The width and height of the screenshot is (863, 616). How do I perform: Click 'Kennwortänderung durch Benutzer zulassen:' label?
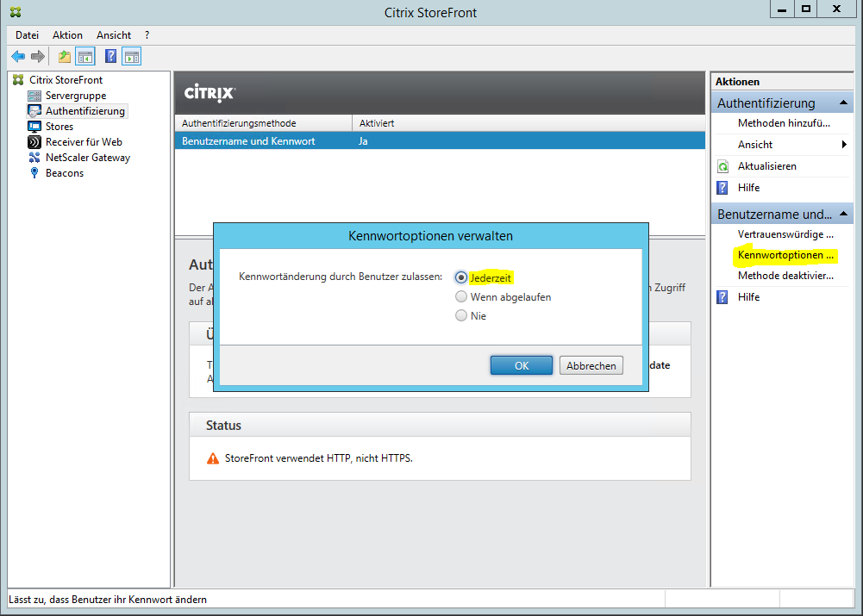[x=341, y=277]
